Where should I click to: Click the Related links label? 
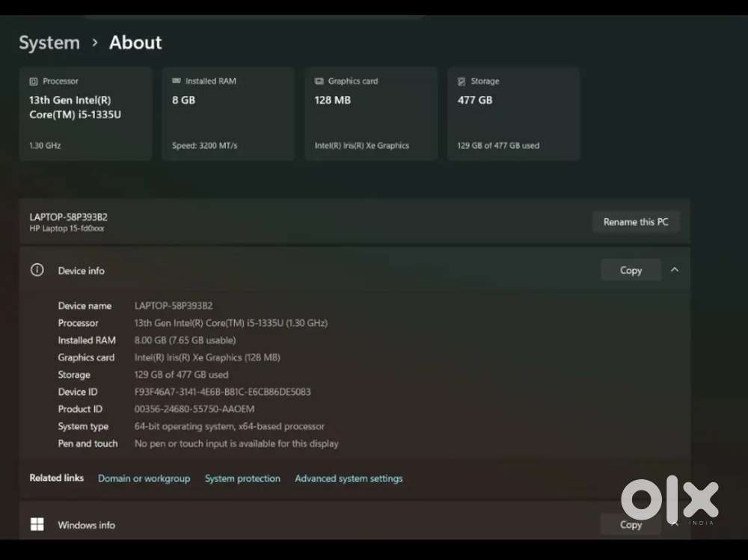click(56, 478)
